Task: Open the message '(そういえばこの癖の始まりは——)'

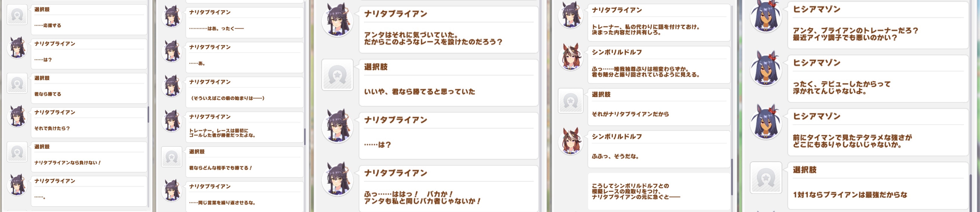Action: pos(245,92)
